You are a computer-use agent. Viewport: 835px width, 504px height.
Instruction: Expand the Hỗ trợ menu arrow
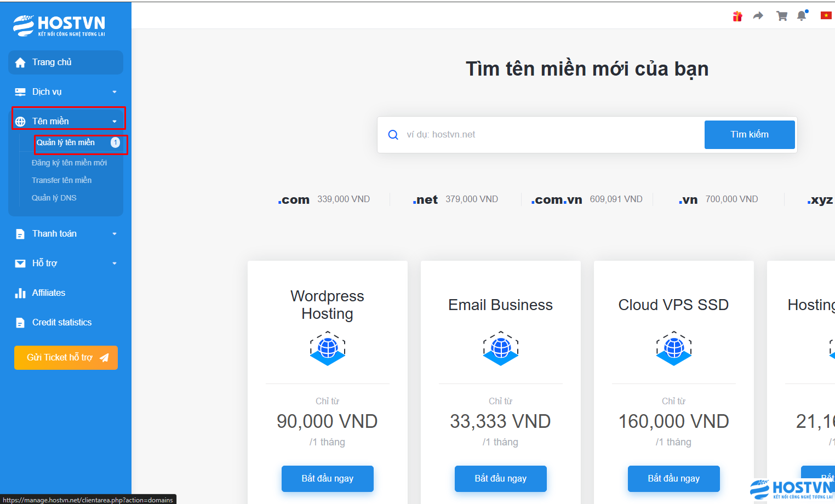[x=115, y=264]
